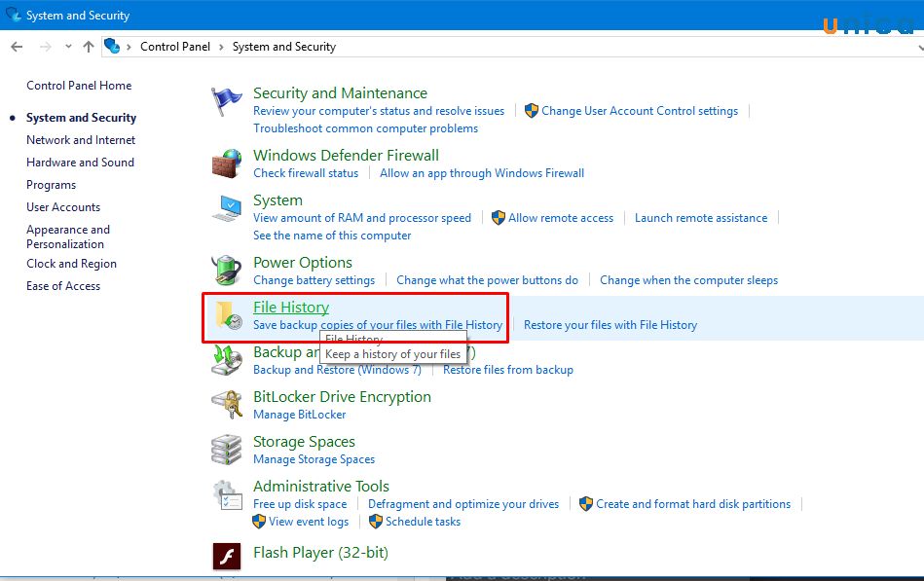The width and height of the screenshot is (924, 581).
Task: Open the address bar dropdown at far right
Action: (x=918, y=46)
